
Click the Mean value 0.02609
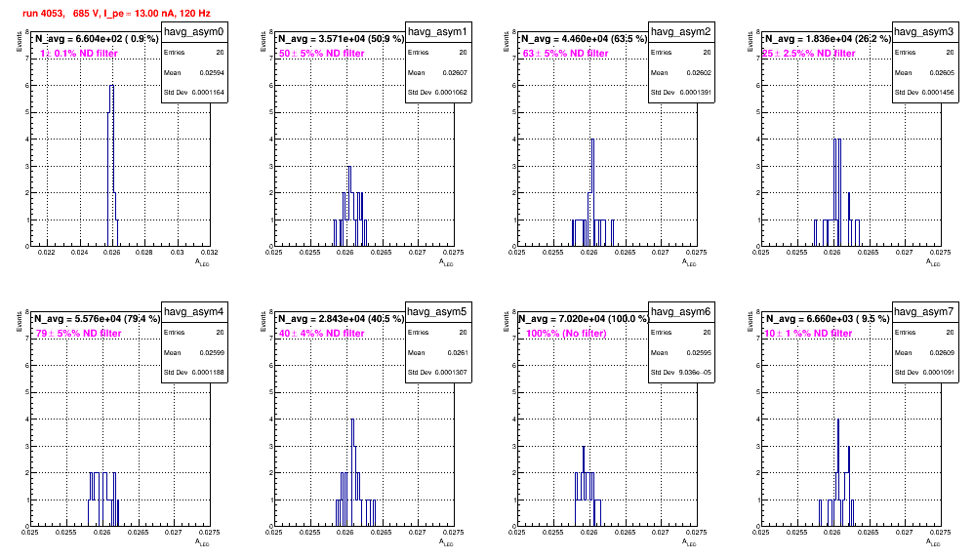click(x=943, y=352)
